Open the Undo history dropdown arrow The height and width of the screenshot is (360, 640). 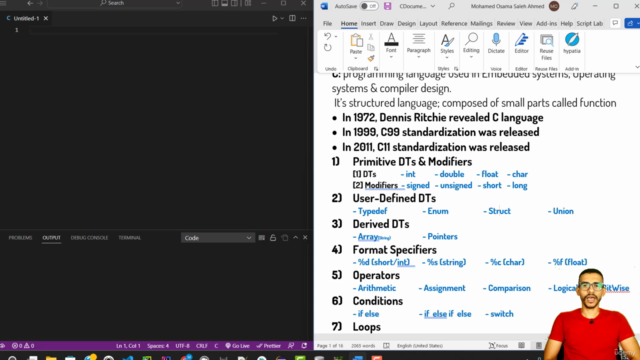point(336,36)
